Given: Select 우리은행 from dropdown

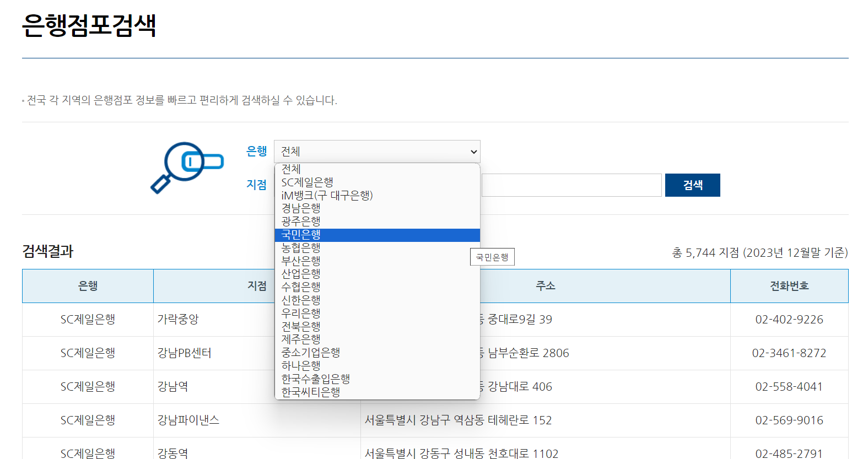Looking at the screenshot, I should pyautogui.click(x=377, y=314).
